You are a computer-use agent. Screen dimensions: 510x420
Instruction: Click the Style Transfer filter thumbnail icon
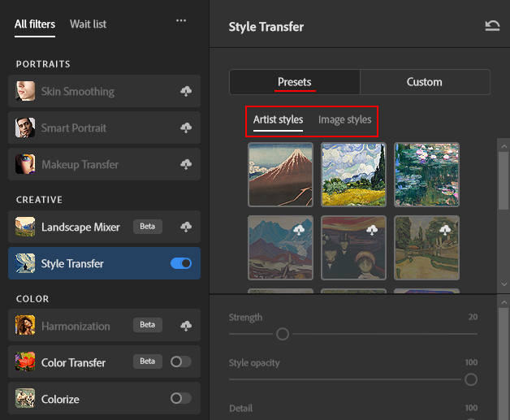25,263
